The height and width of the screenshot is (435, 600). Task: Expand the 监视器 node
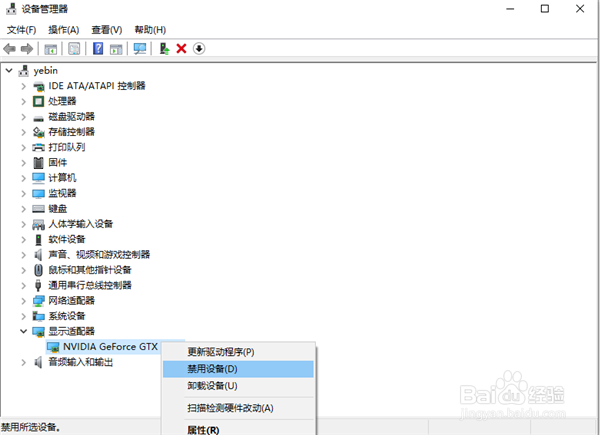24,194
